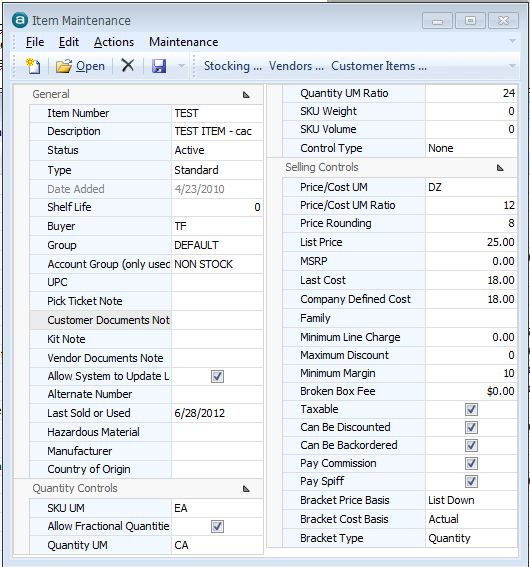Click the Stocking ... toolbar button
The width and height of the screenshot is (530, 567).
pyautogui.click(x=233, y=66)
